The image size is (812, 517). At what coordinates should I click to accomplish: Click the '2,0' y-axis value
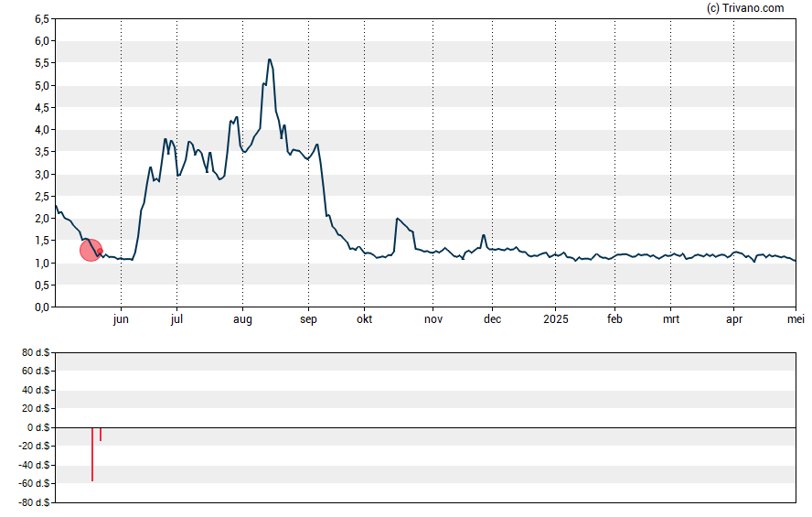click(42, 218)
